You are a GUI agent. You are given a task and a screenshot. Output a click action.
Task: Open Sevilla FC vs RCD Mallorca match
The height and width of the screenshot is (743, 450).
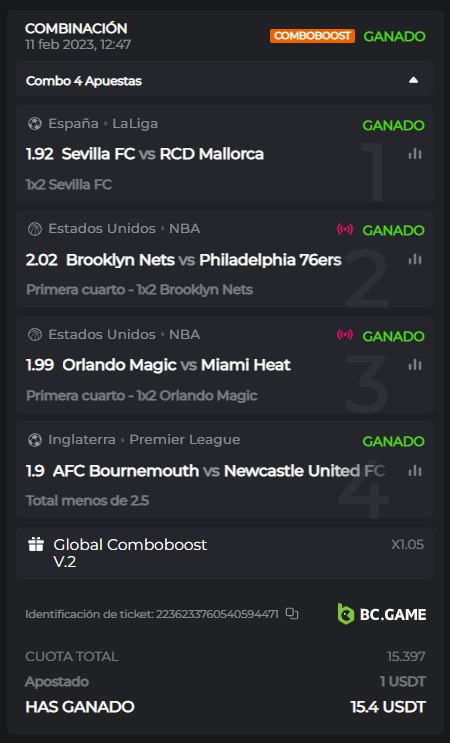(163, 154)
